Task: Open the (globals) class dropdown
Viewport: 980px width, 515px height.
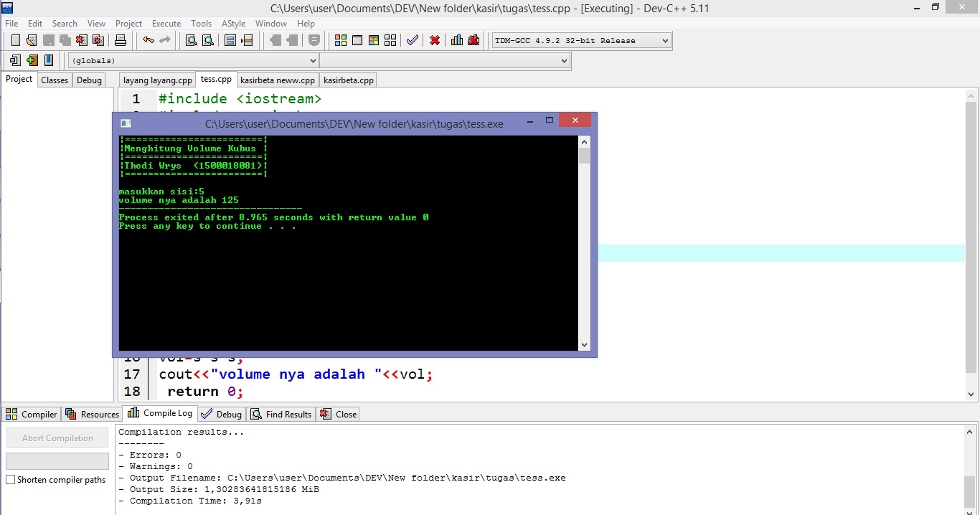Action: tap(193, 60)
